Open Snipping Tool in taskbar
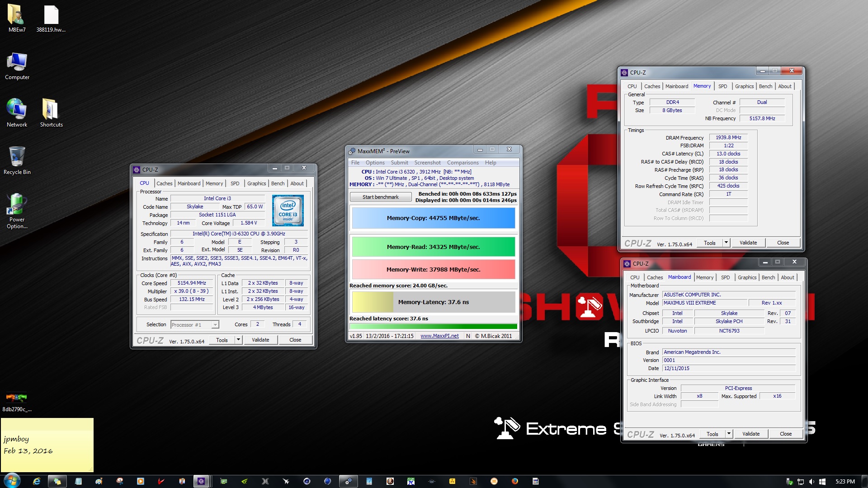 click(x=120, y=481)
